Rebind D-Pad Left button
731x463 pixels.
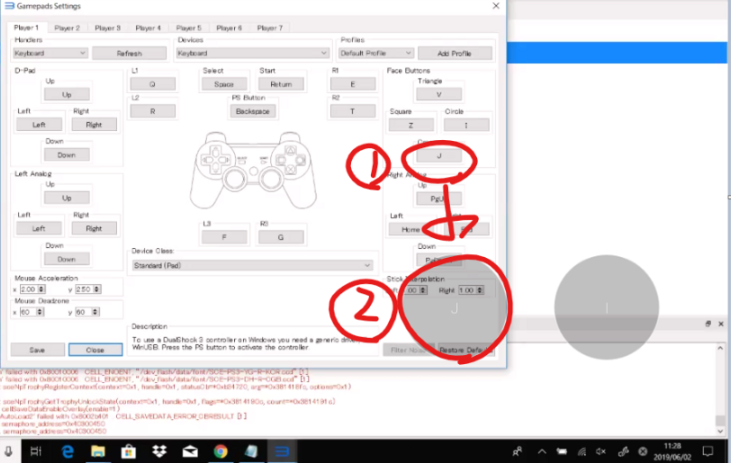[x=39, y=124]
